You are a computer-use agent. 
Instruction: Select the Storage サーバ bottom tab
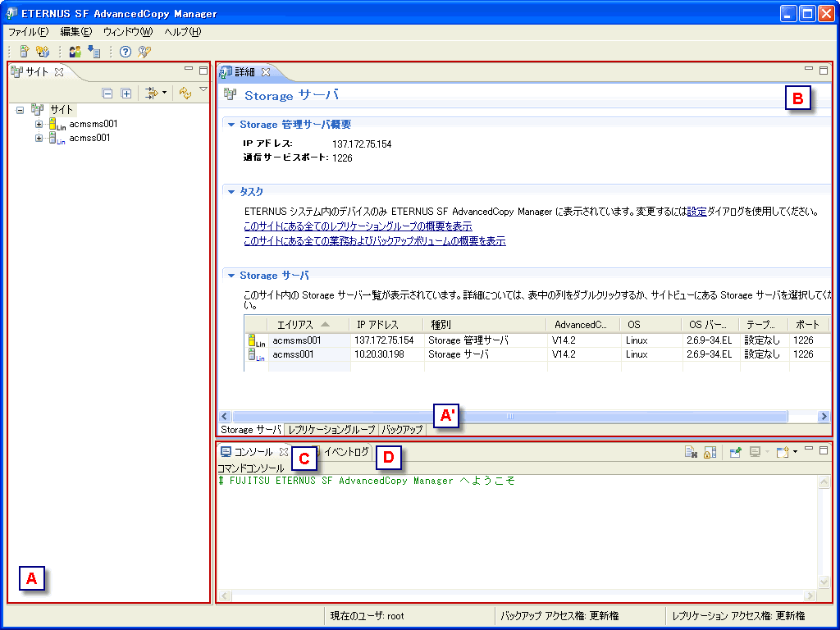click(251, 430)
